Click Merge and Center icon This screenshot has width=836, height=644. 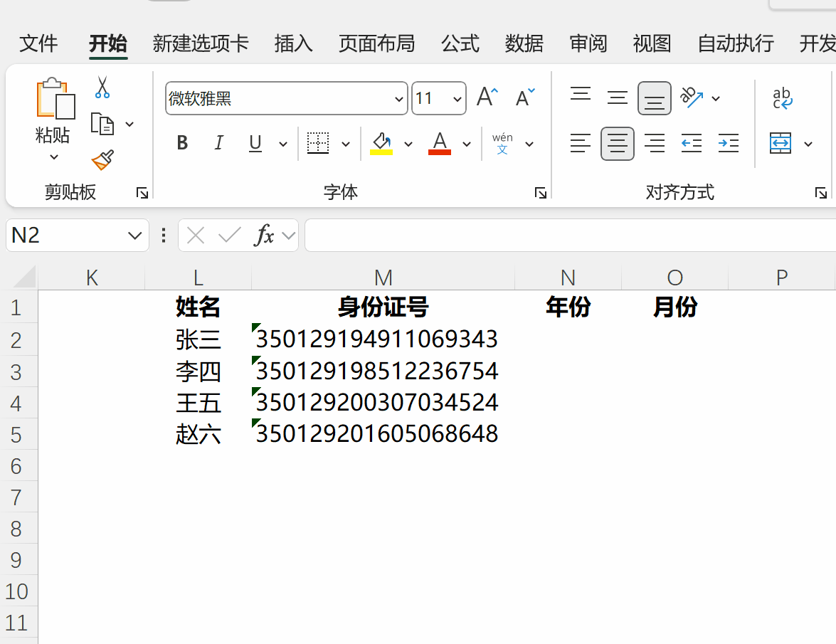tap(781, 144)
